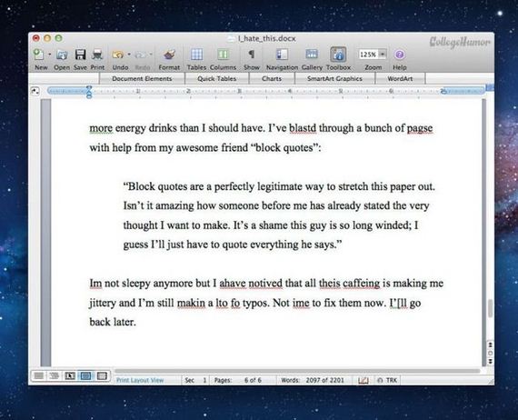Insert a table via Tables icon

[196, 55]
